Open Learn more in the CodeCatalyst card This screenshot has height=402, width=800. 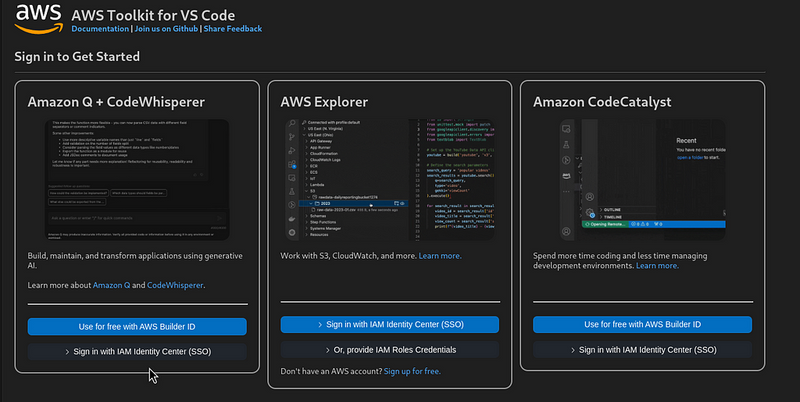click(657, 265)
